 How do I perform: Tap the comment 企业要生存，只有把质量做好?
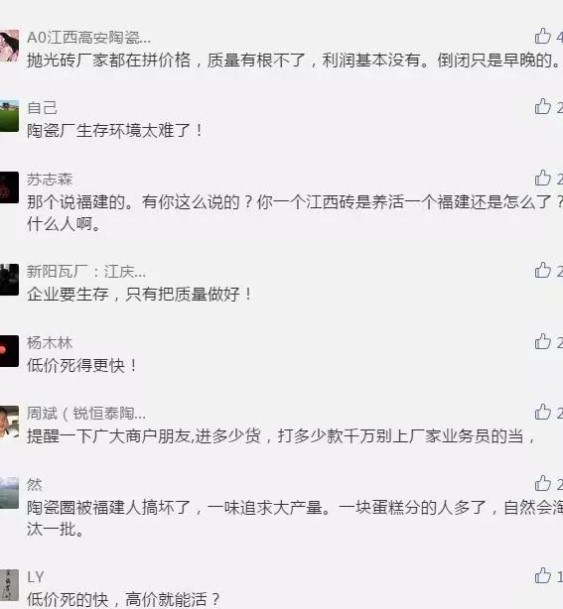(x=140, y=294)
